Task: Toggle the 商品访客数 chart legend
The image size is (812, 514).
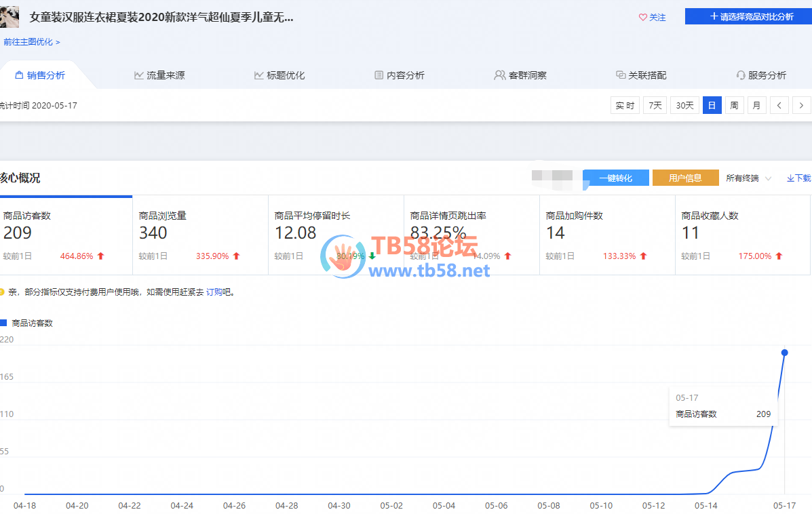Action: [27, 323]
